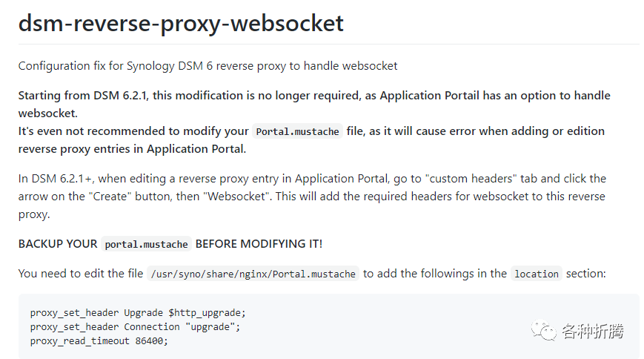Click the location inline code label
The height and width of the screenshot is (359, 644).
click(x=537, y=274)
